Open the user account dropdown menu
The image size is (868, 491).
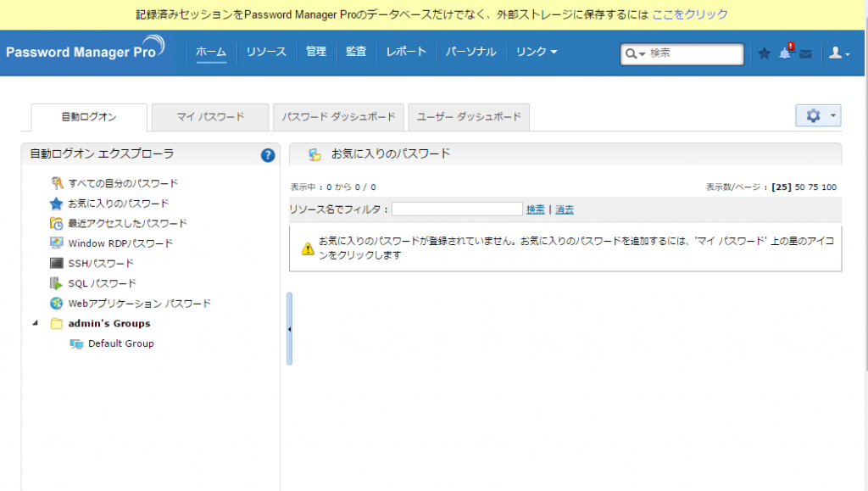coord(837,53)
